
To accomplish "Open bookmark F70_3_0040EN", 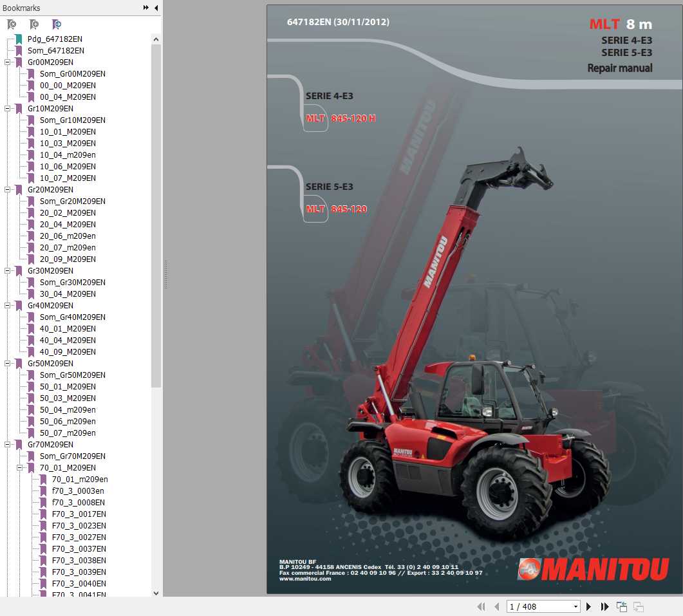I will click(79, 583).
